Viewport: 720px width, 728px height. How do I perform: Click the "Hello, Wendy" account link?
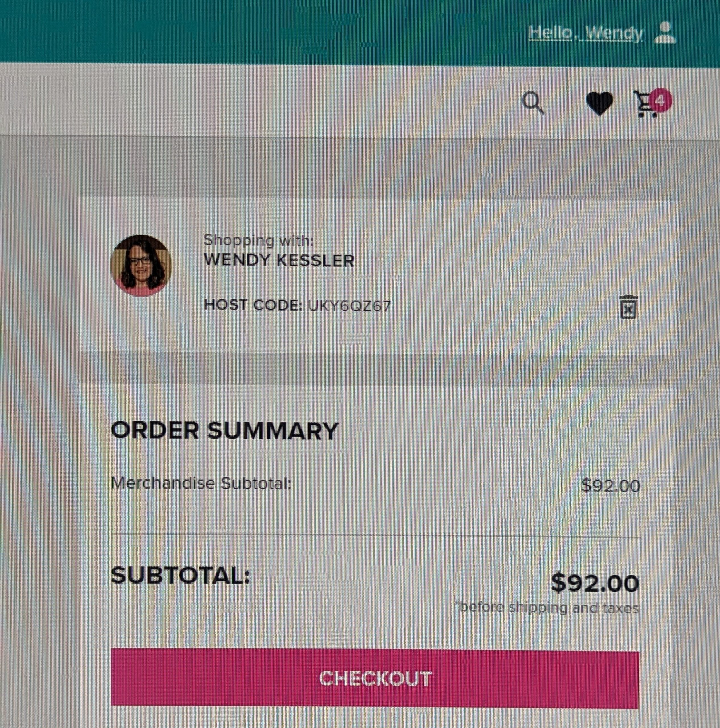pos(586,34)
